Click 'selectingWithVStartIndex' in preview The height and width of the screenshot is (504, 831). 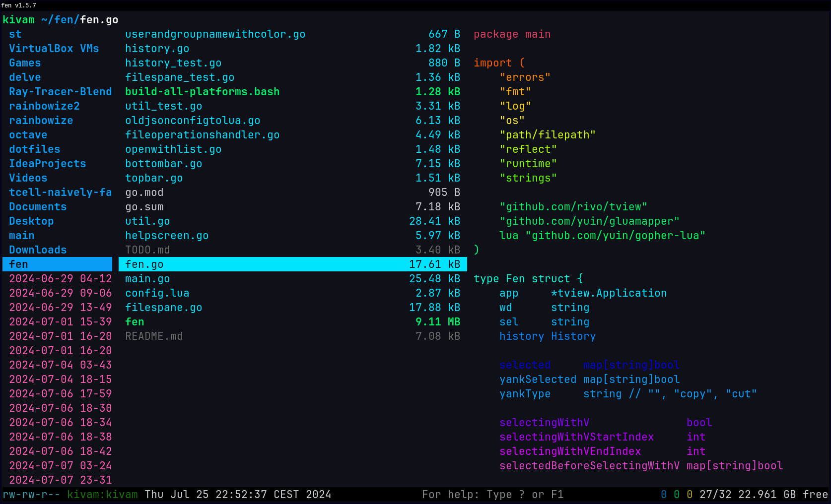point(577,437)
